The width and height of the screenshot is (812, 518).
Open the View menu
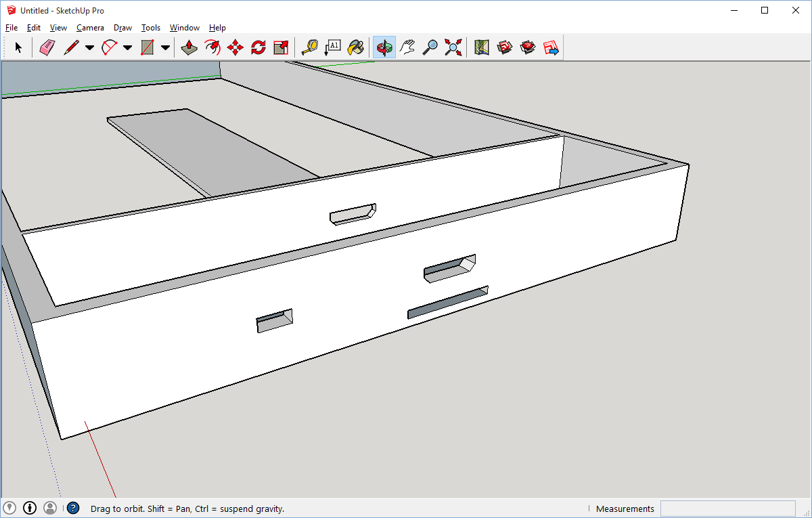pyautogui.click(x=59, y=28)
